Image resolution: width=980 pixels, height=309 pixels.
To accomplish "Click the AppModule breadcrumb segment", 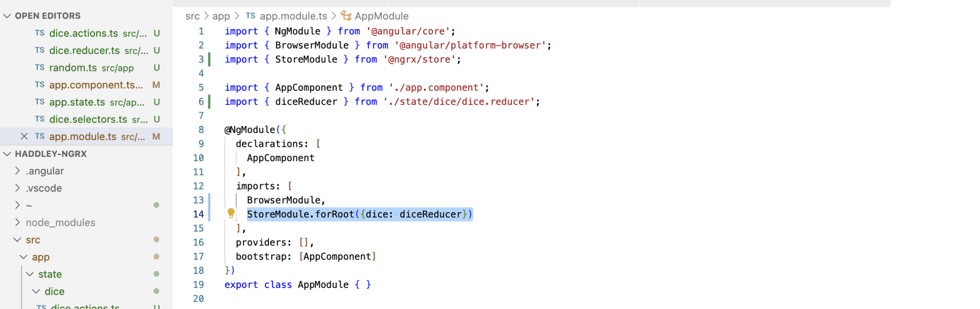I will (382, 16).
